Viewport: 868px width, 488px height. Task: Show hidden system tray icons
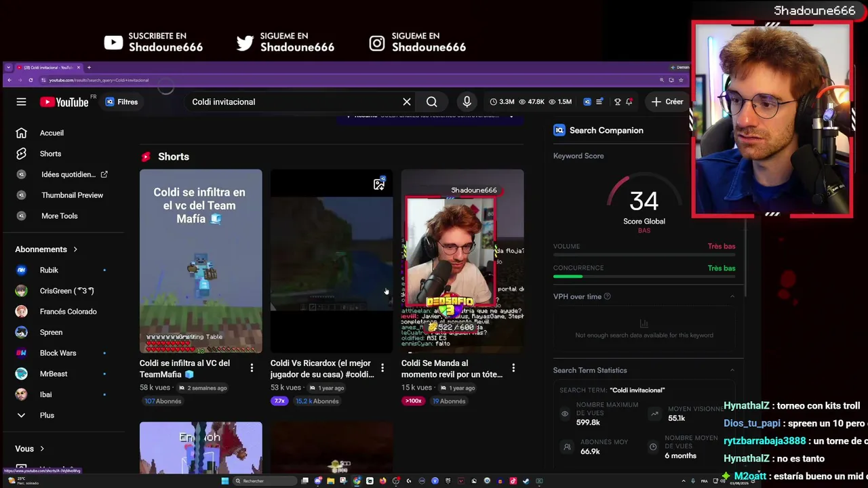click(684, 481)
